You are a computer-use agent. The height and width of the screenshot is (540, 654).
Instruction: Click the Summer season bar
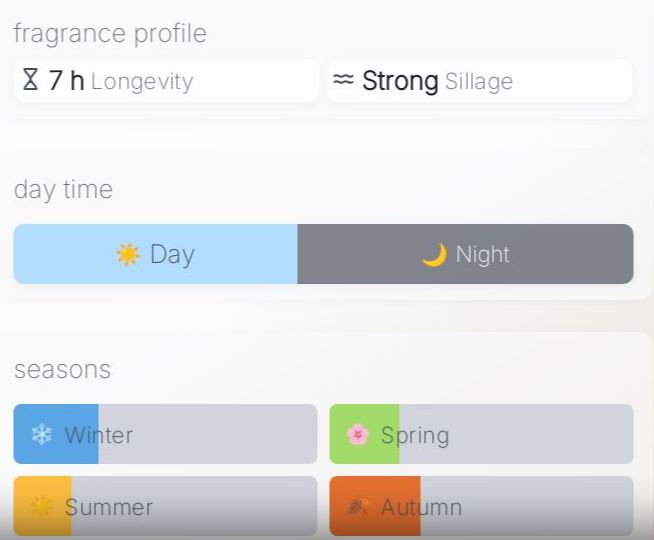click(x=165, y=506)
